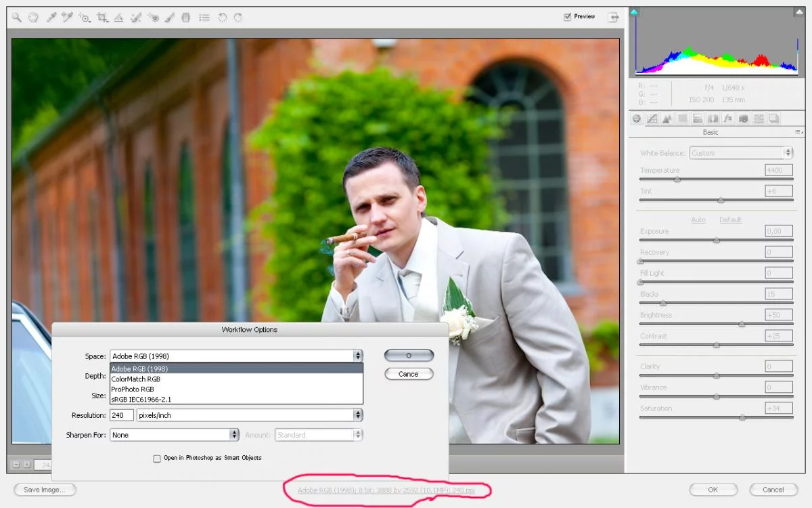Open the Basic panel flyout menu

[x=799, y=132]
